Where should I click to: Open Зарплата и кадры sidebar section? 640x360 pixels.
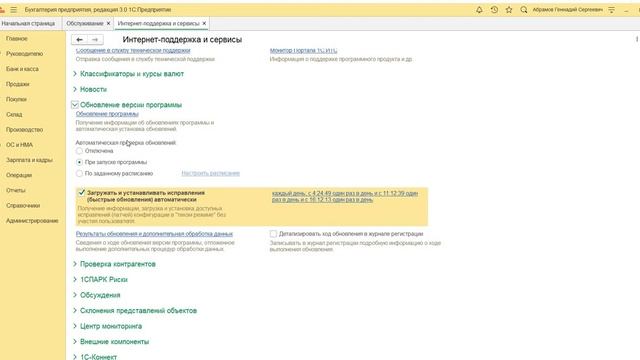click(29, 160)
